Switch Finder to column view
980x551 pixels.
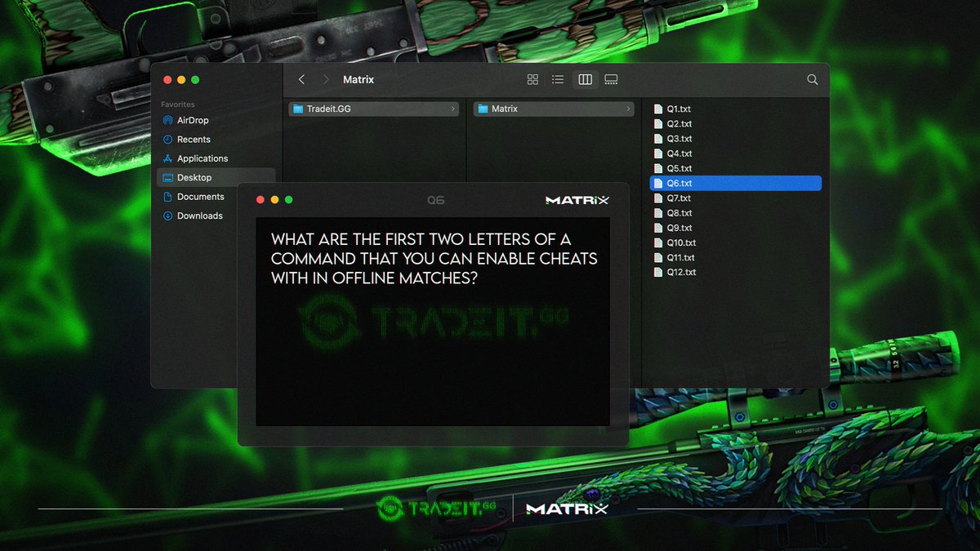pos(585,80)
